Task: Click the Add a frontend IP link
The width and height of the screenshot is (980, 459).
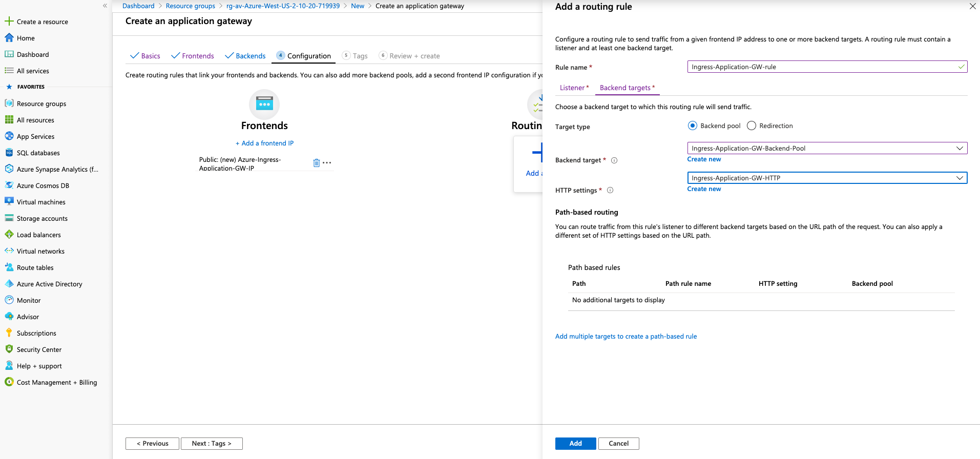Action: (x=264, y=143)
